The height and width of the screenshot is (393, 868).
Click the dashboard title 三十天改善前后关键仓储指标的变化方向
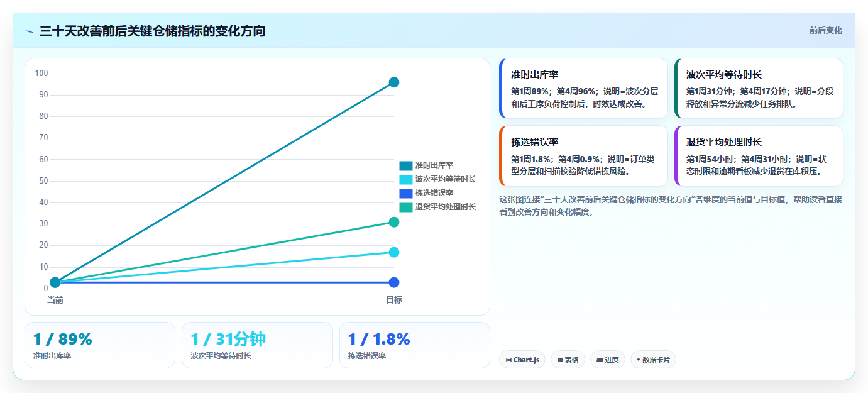(x=152, y=31)
